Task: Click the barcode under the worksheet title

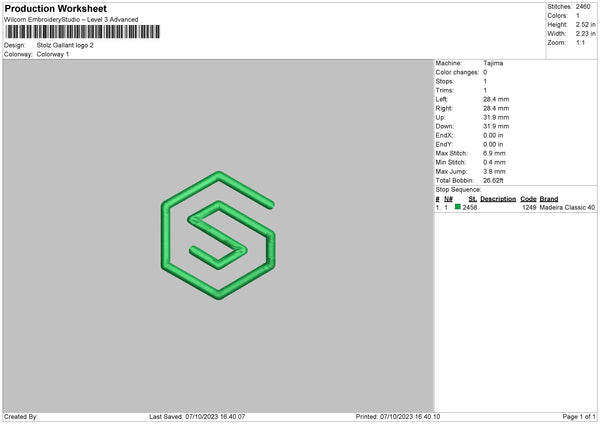Action: coord(82,32)
